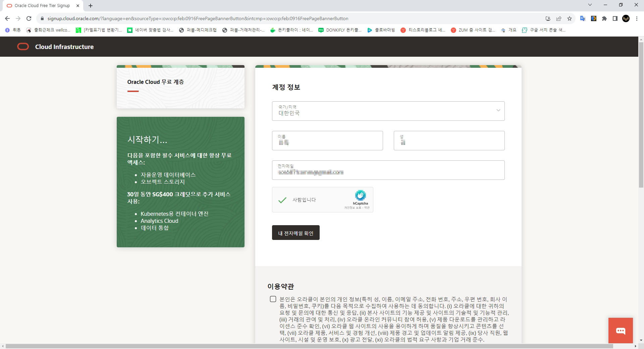
Task: Open the 개요 bookmark
Action: 508,30
